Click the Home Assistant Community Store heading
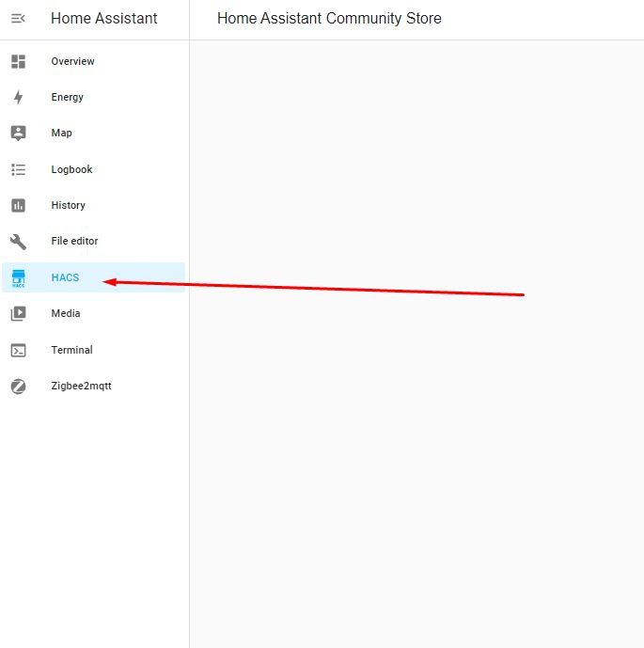Viewport: 644px width, 648px height. [329, 19]
